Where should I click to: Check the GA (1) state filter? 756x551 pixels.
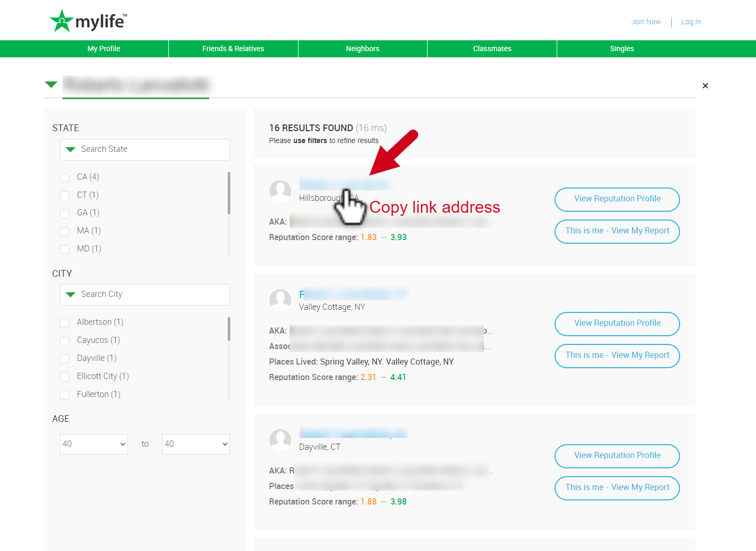coord(65,213)
